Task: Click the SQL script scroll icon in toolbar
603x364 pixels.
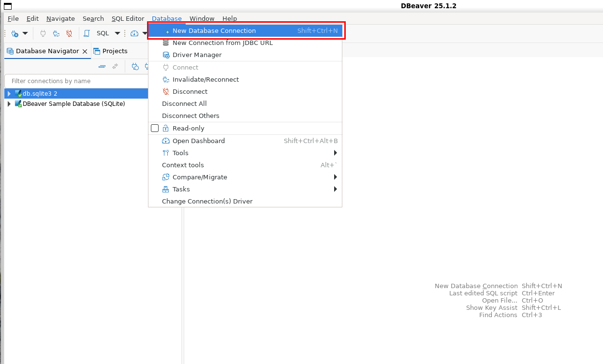Action: [x=87, y=33]
